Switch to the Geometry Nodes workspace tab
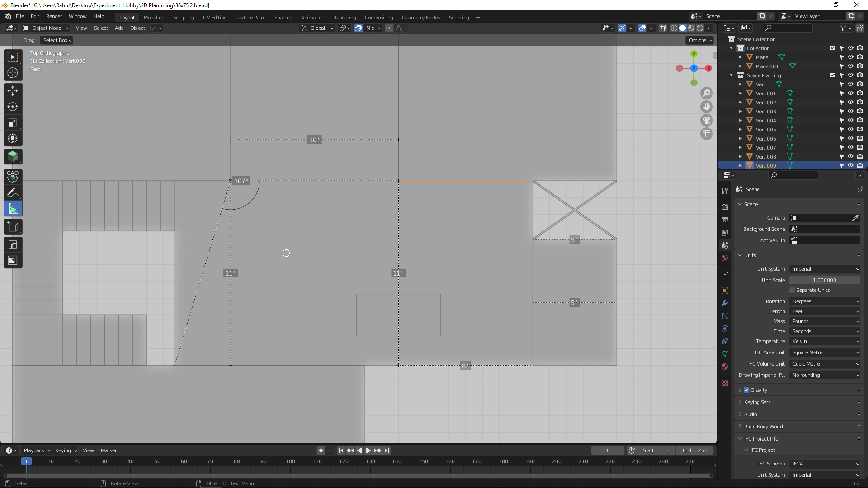This screenshot has width=868, height=488. pos(420,18)
